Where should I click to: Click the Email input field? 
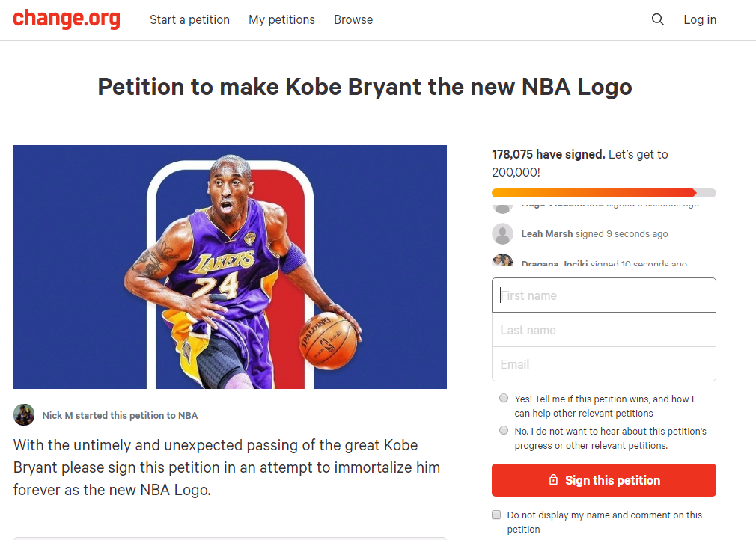pyautogui.click(x=603, y=364)
